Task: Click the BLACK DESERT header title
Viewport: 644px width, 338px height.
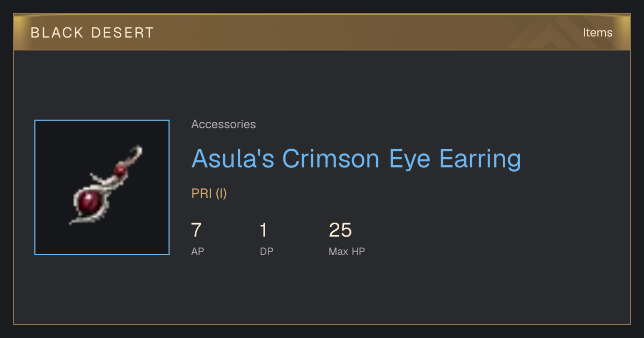Action: click(92, 33)
